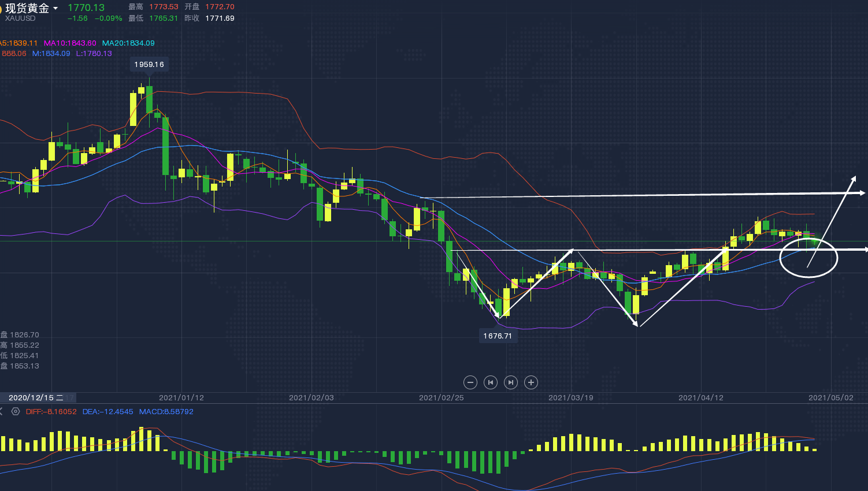
Task: Collapse the MACD panel with left chevron
Action: point(2,412)
